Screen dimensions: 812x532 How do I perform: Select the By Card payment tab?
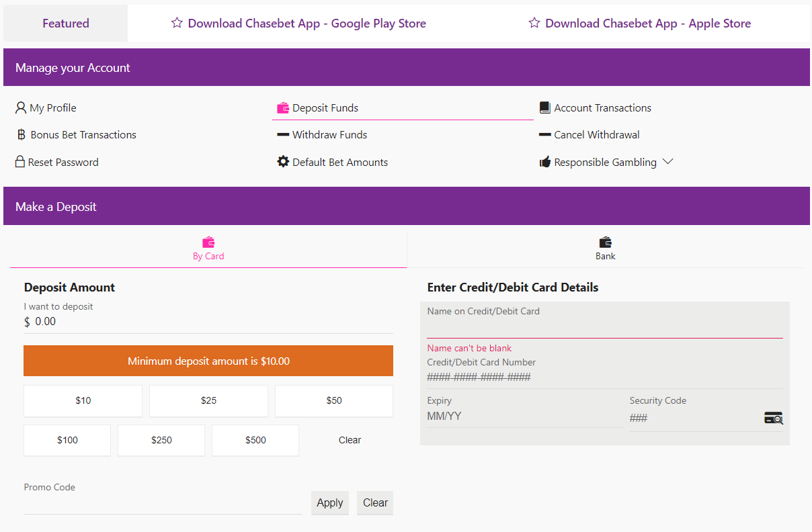208,249
